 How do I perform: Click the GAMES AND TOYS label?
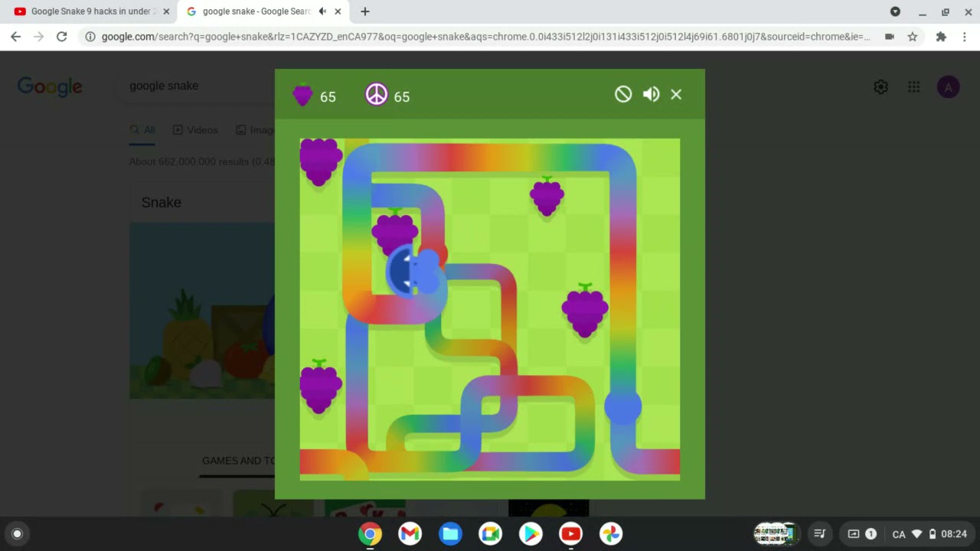pyautogui.click(x=238, y=461)
